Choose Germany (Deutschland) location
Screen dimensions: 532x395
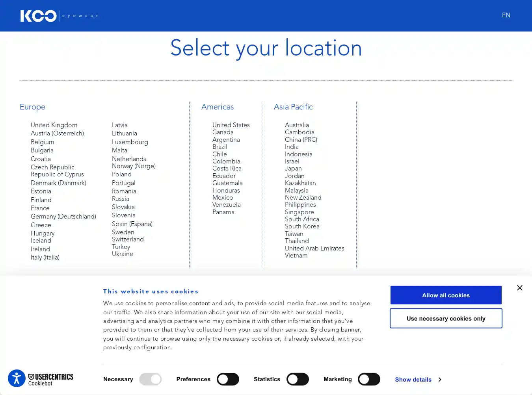point(63,217)
